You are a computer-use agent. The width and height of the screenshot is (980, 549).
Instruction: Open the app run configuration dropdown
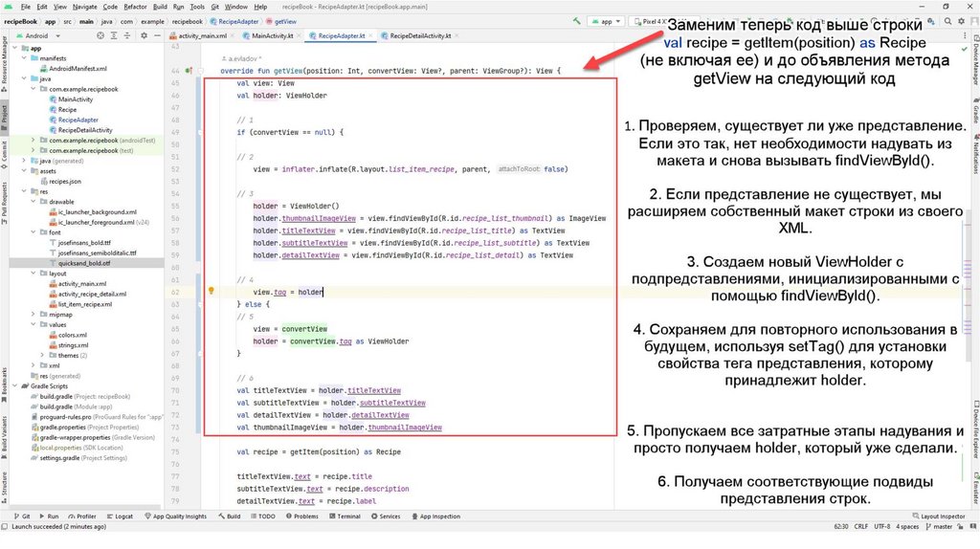[606, 21]
